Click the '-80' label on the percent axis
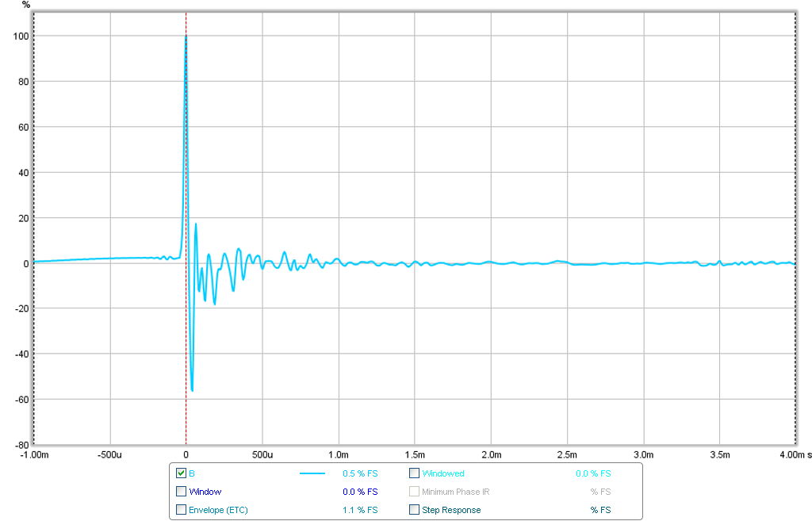Image resolution: width=812 pixels, height=521 pixels. coord(21,445)
